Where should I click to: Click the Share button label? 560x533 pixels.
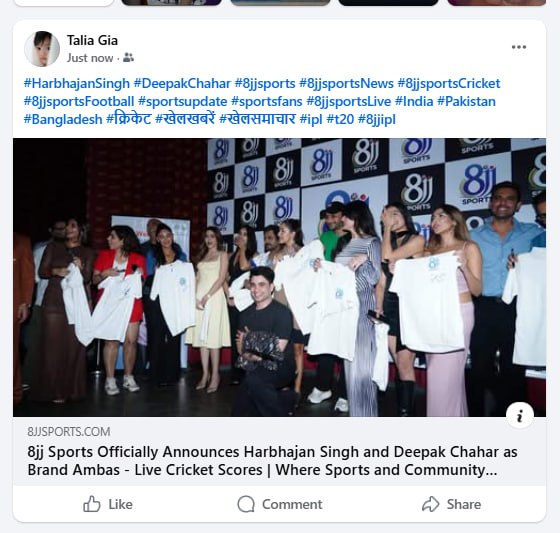464,504
